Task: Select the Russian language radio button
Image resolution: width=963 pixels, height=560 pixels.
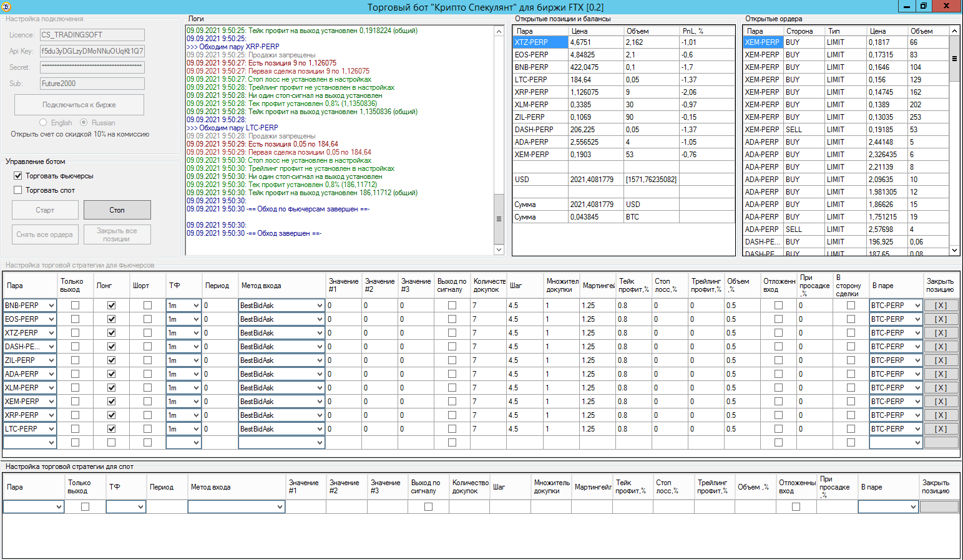Action: (x=84, y=123)
